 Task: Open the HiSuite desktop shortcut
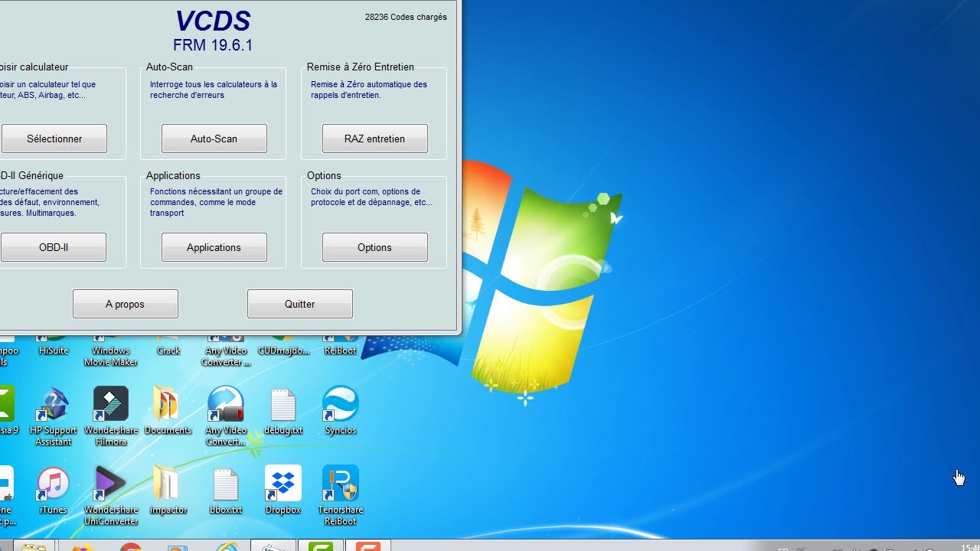[x=54, y=345]
